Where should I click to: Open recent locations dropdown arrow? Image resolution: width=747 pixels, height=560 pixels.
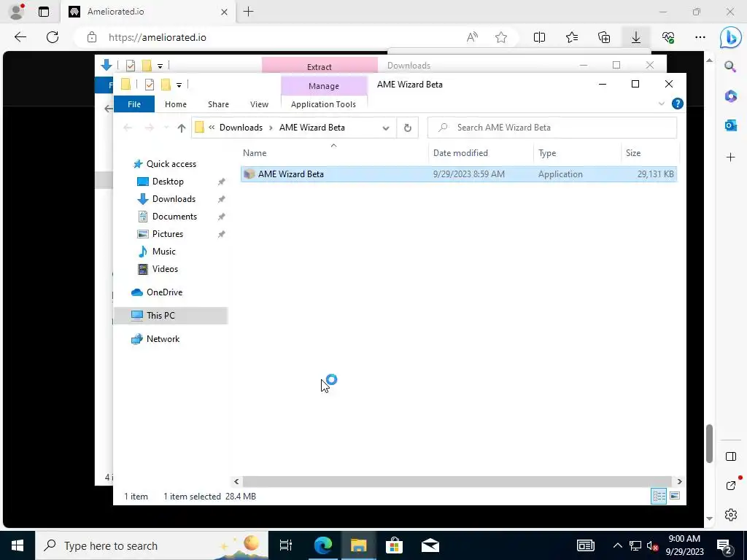pos(166,128)
